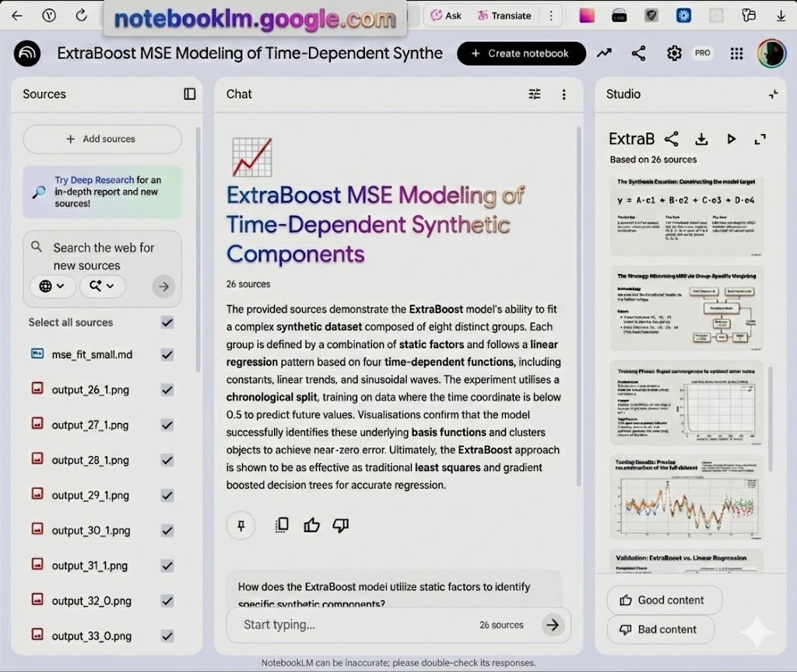The width and height of the screenshot is (797, 672).
Task: Download the Studio presentation
Action: (701, 139)
